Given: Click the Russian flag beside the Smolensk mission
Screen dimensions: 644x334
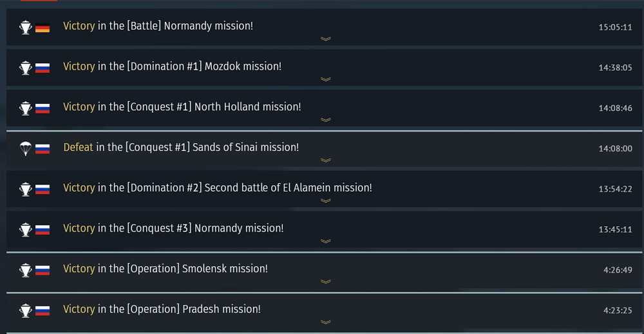Looking at the screenshot, I should [43, 270].
